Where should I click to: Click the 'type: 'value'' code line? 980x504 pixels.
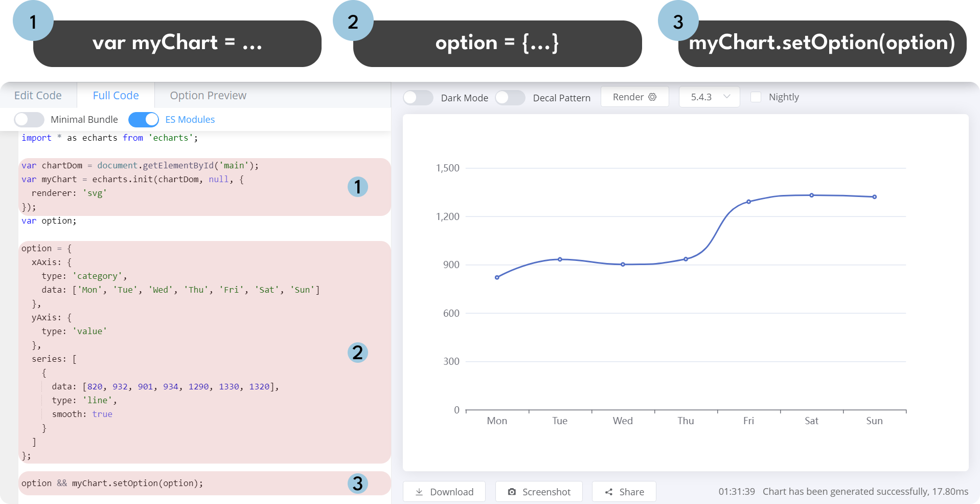(74, 331)
